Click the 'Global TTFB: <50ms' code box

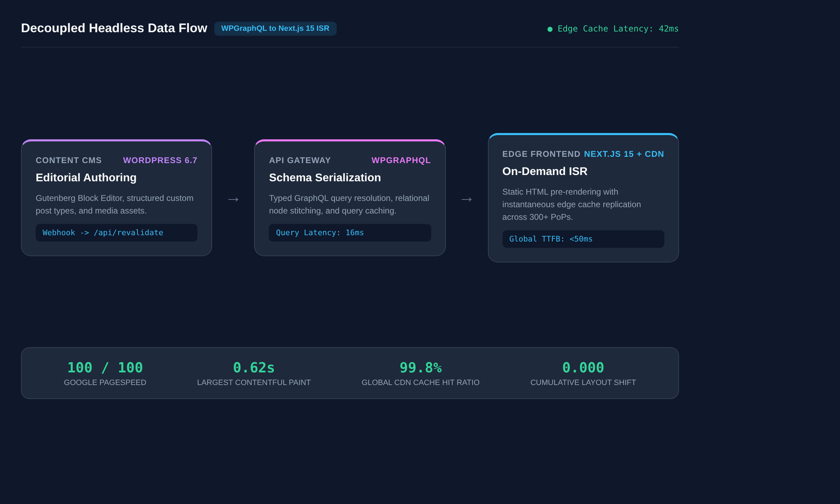click(583, 239)
